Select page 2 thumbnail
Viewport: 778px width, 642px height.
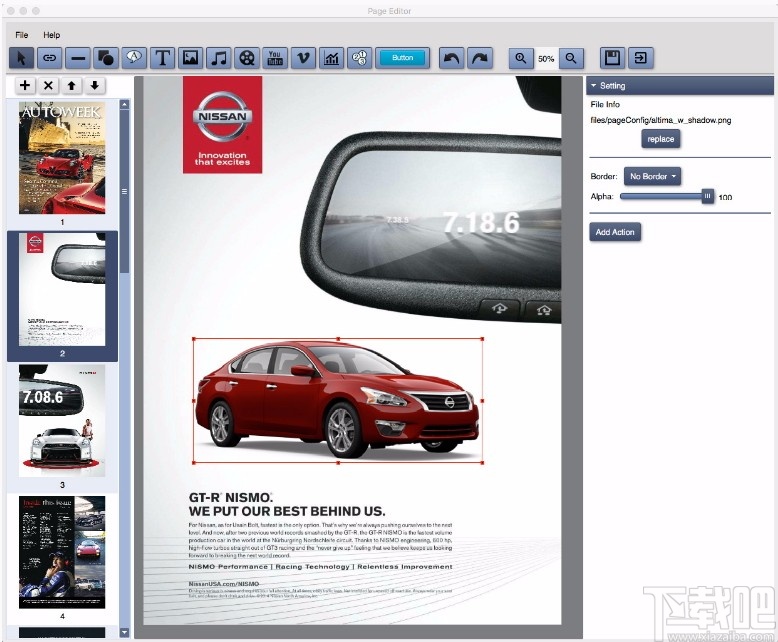coord(62,289)
